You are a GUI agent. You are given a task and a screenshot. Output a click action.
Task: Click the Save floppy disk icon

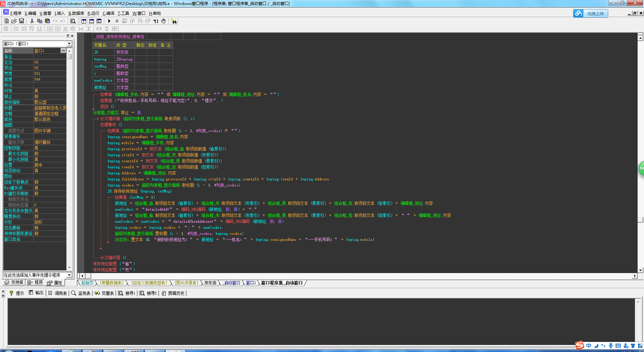[21, 21]
